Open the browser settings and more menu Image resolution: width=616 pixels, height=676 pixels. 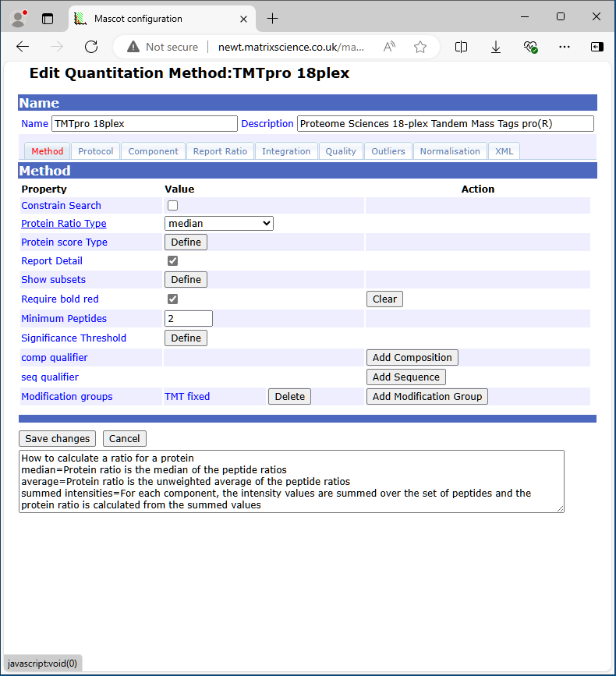[565, 47]
